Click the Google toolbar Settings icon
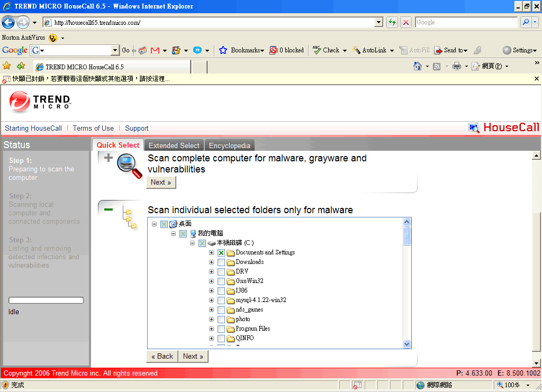 coord(507,50)
